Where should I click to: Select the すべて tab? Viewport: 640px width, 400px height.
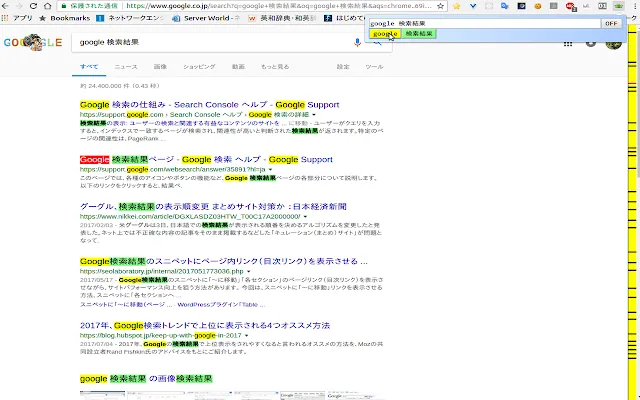89,67
